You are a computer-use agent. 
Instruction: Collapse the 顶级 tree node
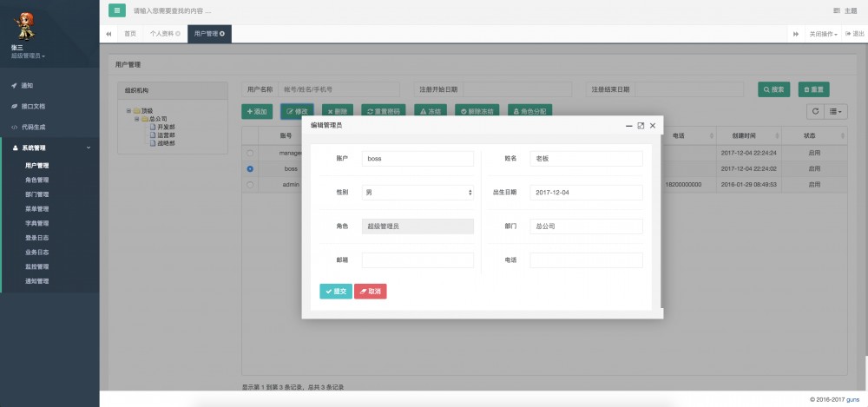pyautogui.click(x=128, y=111)
